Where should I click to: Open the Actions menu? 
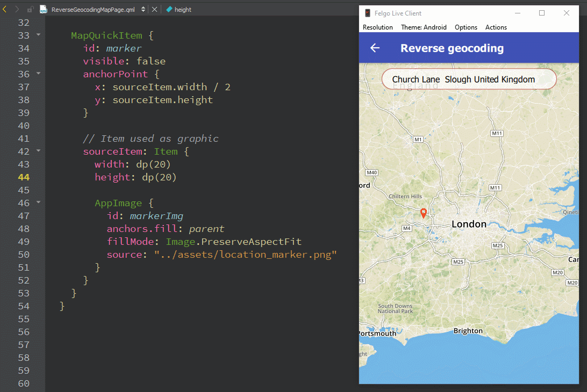[x=496, y=27]
